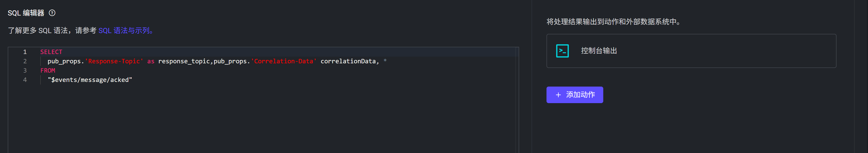Click the 'as' keyword on line 2

coord(151,62)
